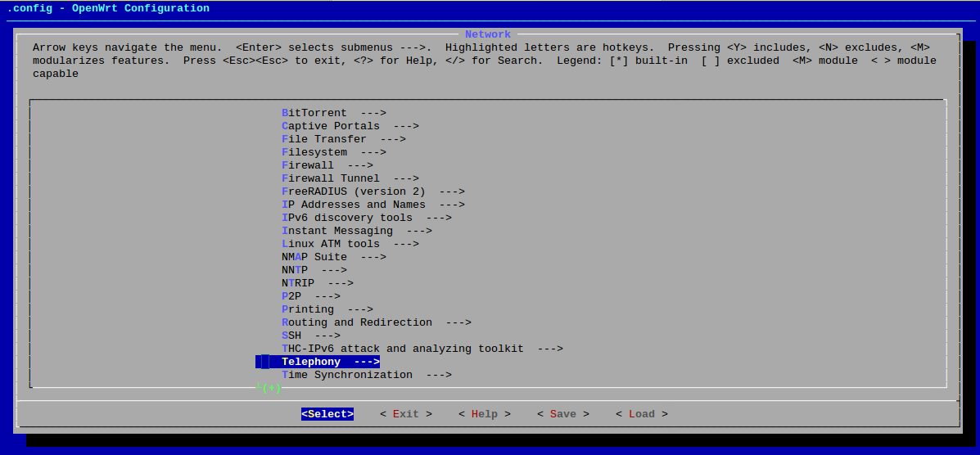Click the < Help > button
The height and width of the screenshot is (455, 980).
(485, 414)
